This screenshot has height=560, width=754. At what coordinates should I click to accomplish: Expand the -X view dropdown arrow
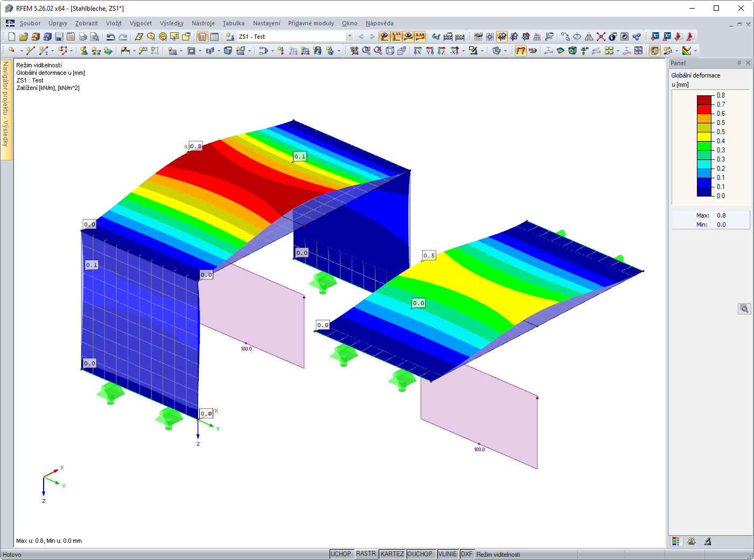pos(464,51)
